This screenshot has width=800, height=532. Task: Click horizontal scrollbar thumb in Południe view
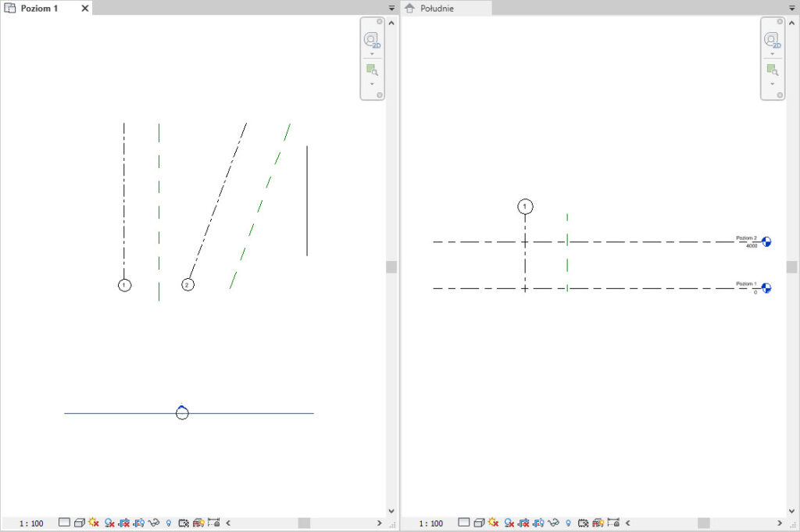704,523
